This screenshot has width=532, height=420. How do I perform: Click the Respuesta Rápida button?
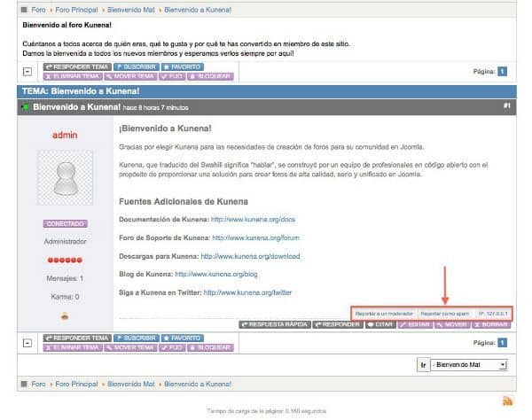[x=275, y=324]
